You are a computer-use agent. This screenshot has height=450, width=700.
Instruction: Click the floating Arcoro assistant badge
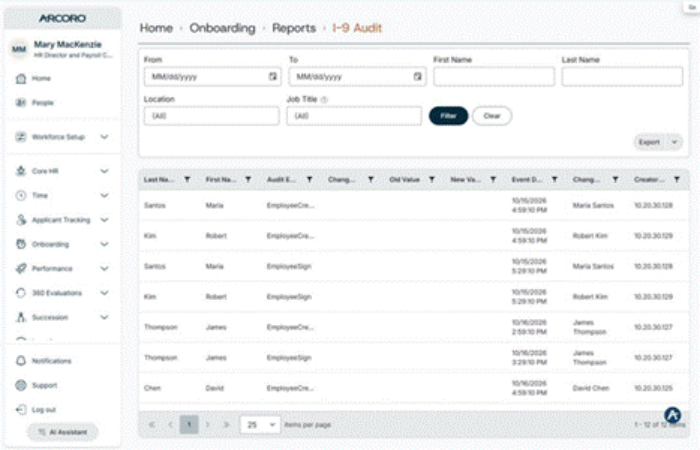click(x=672, y=415)
